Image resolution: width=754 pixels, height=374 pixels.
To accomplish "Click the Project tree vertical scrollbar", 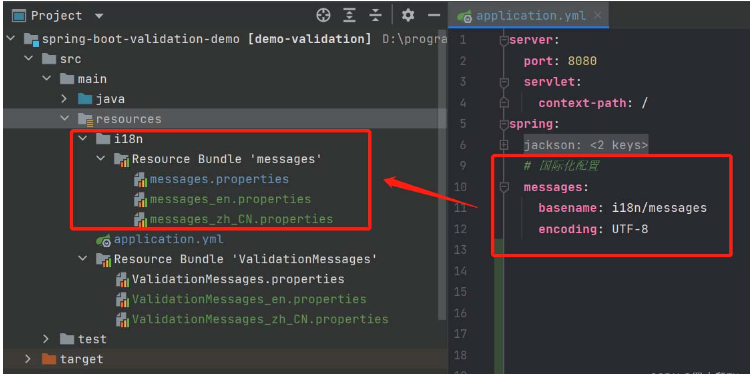I will (x=443, y=174).
